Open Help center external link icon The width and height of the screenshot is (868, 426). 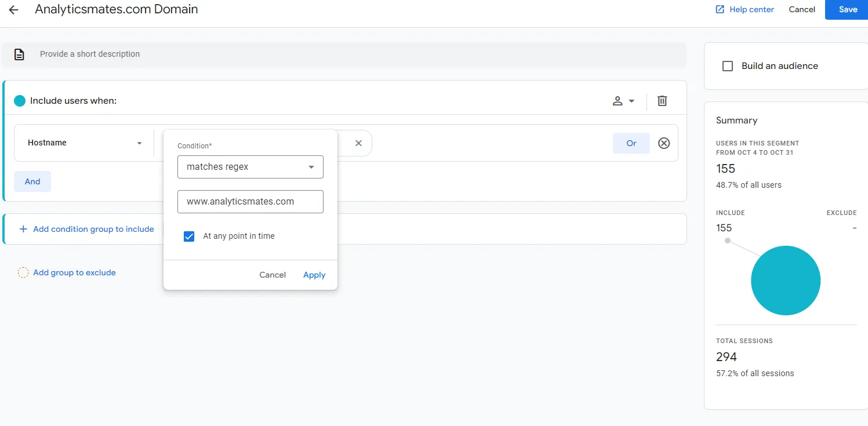tap(720, 9)
